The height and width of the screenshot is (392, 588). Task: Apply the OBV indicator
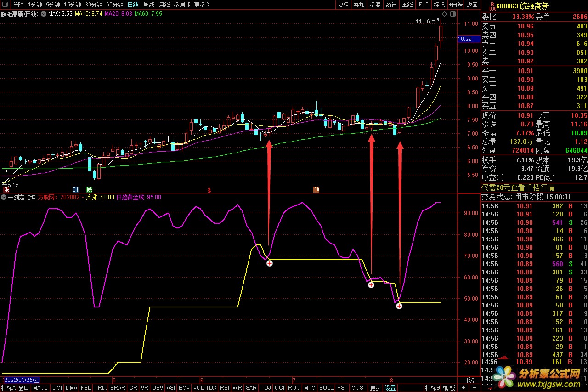point(158,388)
